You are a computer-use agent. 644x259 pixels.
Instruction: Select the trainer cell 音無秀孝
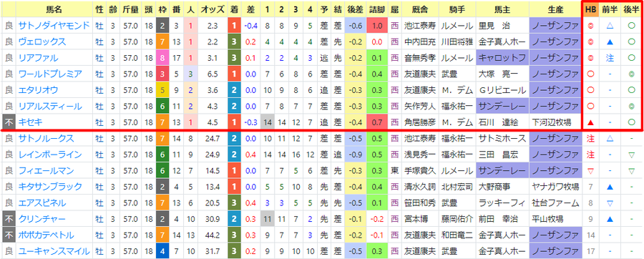tap(419, 58)
